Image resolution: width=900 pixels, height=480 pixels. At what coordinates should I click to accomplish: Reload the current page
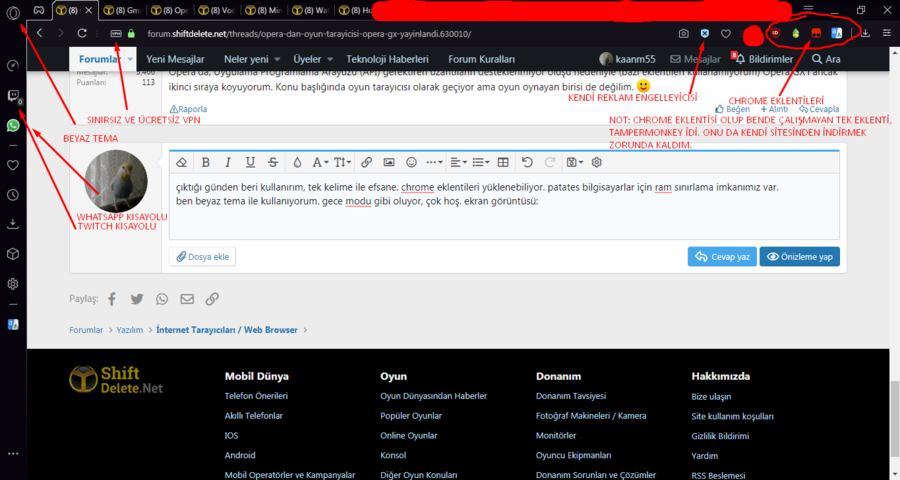[82, 33]
